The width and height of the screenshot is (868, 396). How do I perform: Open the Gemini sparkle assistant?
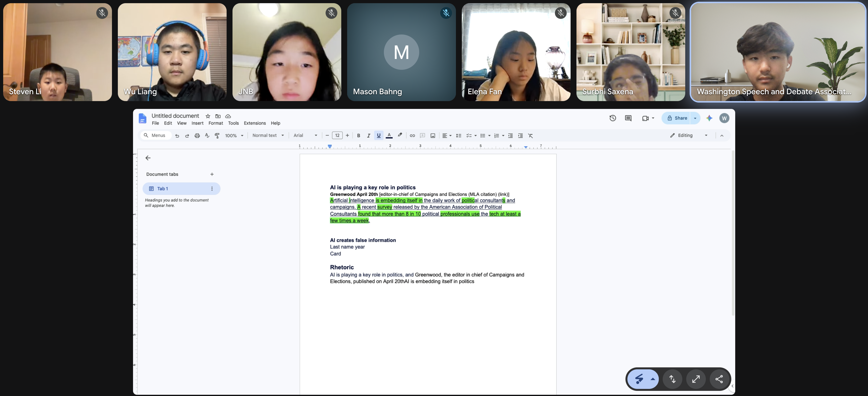(709, 118)
